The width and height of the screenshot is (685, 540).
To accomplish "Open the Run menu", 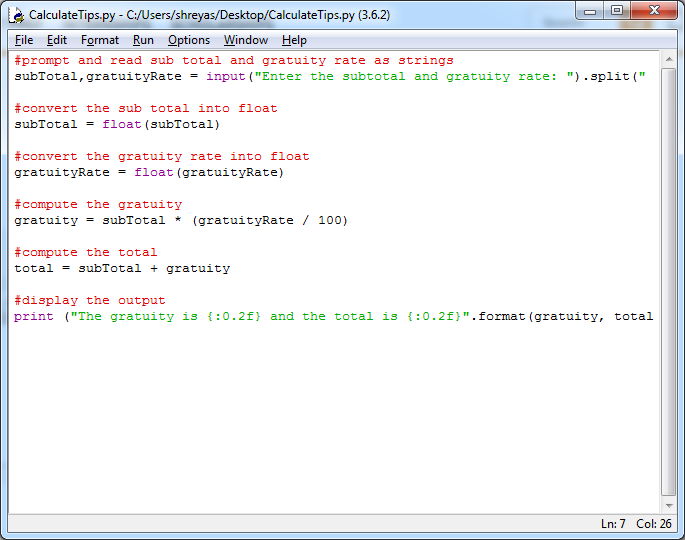I will pyautogui.click(x=143, y=40).
